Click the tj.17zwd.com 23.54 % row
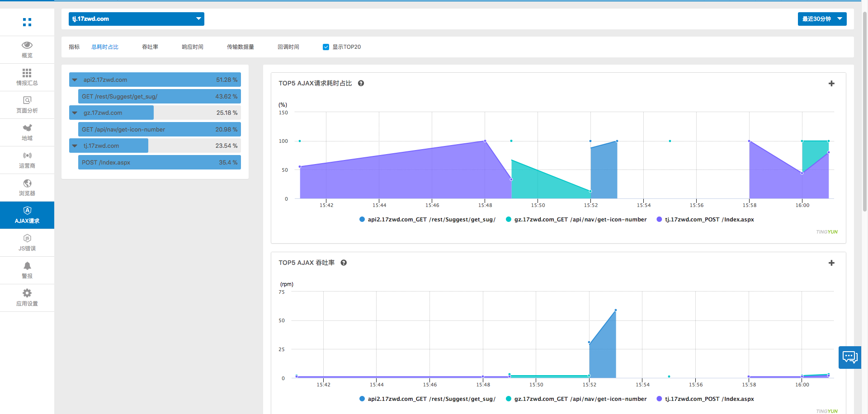Image resolution: width=868 pixels, height=414 pixels. (155, 146)
